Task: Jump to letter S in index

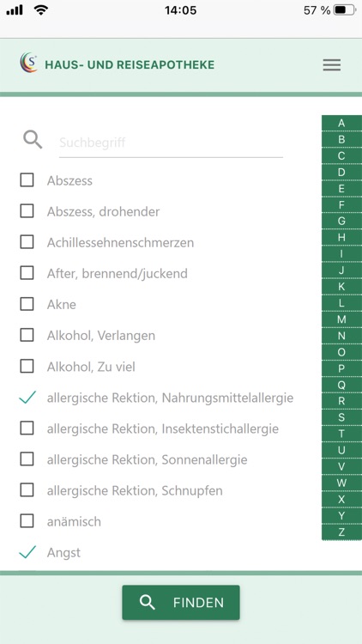Action: click(341, 417)
